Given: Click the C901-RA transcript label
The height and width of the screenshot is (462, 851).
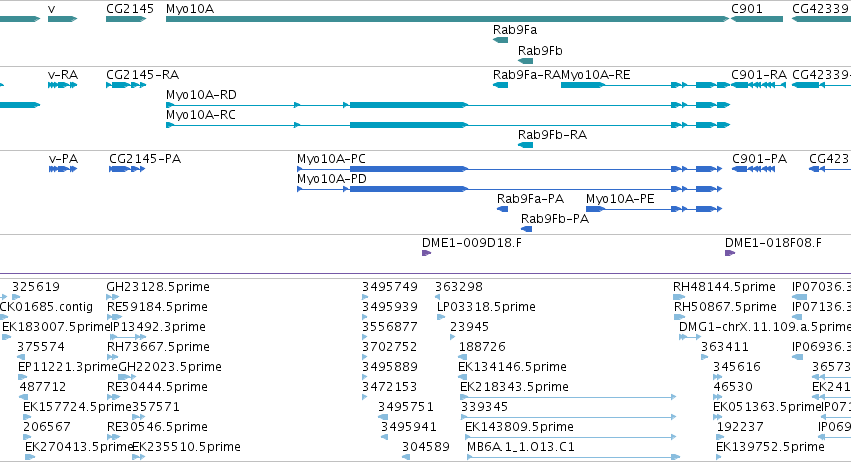Looking at the screenshot, I should (759, 75).
